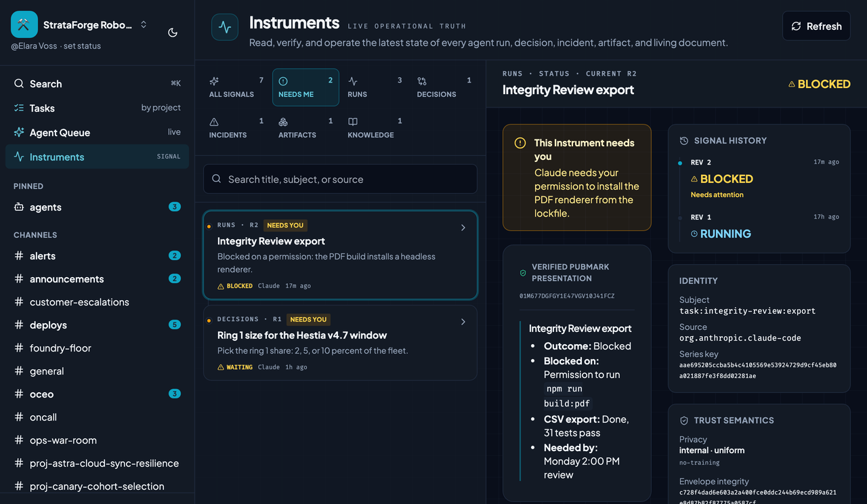Click the task:integrity-review:export subject value

(x=747, y=311)
